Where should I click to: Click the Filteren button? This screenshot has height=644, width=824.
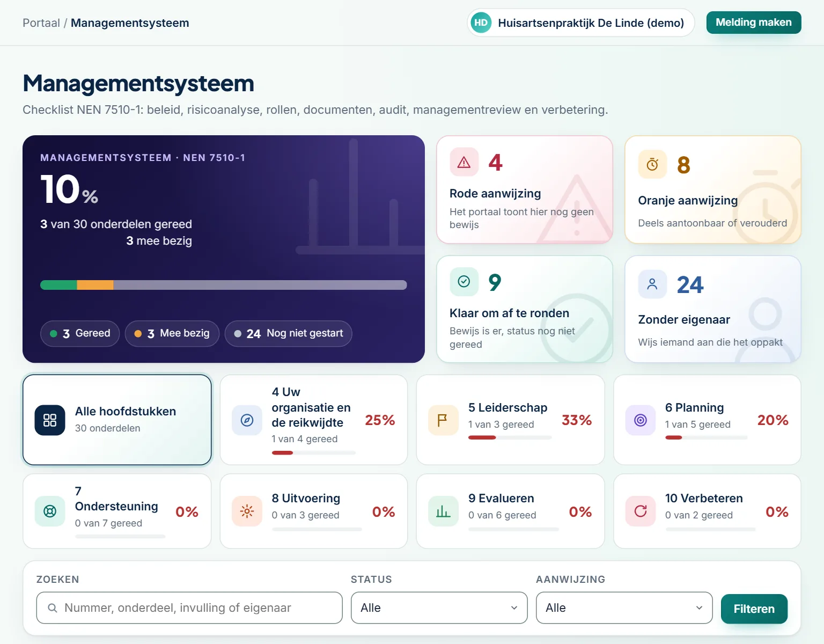point(754,609)
